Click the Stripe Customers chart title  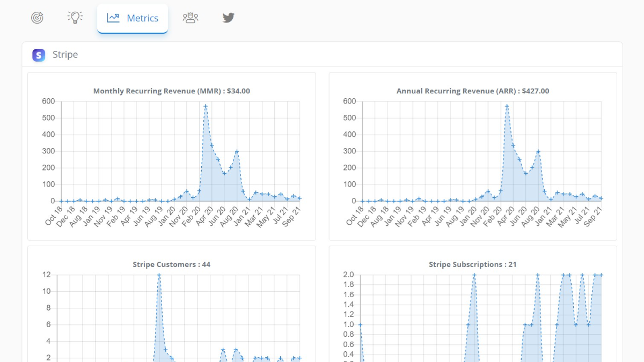172,264
